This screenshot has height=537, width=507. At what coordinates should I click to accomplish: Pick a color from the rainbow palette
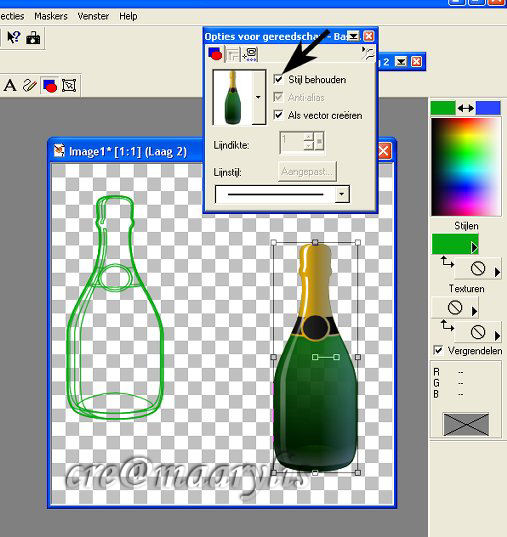click(466, 167)
